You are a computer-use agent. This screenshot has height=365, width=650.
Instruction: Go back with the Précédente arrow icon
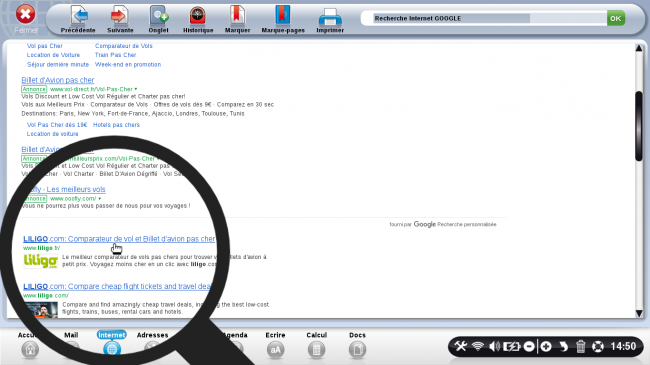[x=78, y=16]
